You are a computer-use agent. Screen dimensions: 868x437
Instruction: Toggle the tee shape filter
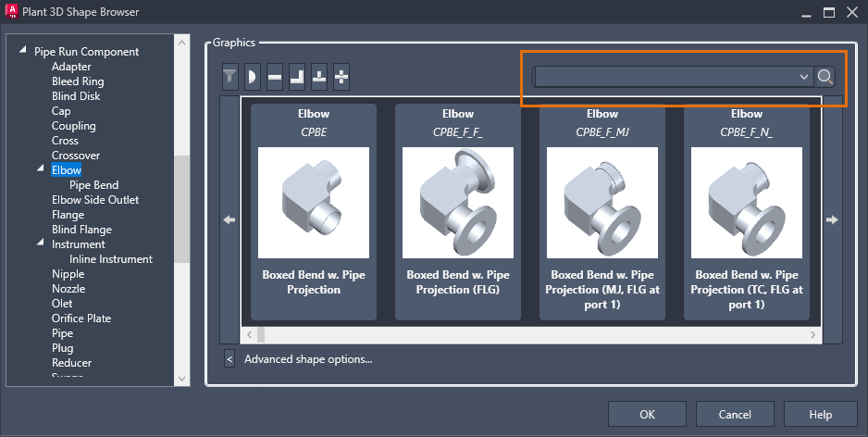click(319, 77)
